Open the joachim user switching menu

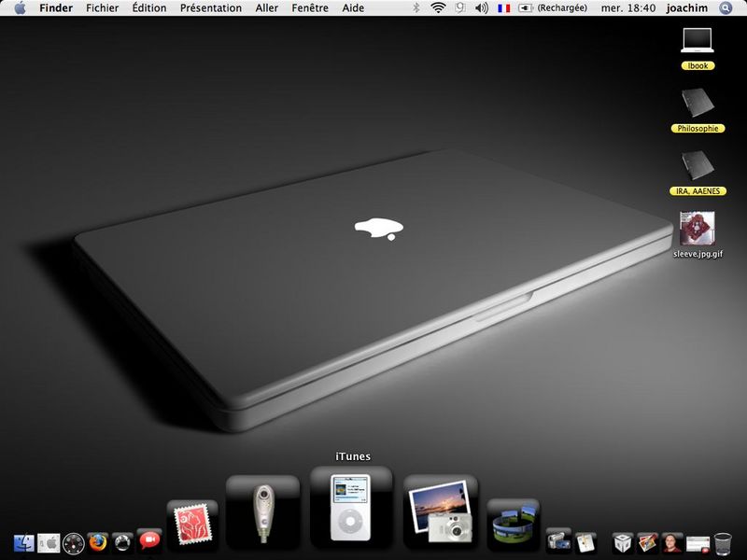coord(686,8)
